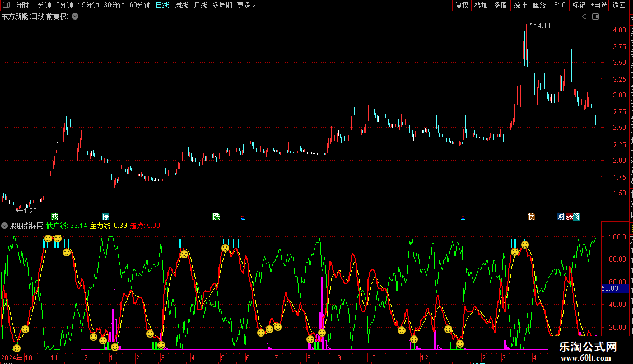This screenshot has width=633, height=364.
Task: Click the 股朋指标网 indicator name
Action: point(27,226)
